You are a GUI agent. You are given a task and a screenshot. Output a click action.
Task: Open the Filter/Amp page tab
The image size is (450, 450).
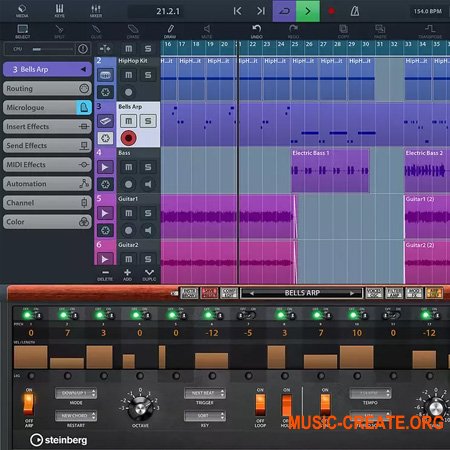[x=394, y=293]
